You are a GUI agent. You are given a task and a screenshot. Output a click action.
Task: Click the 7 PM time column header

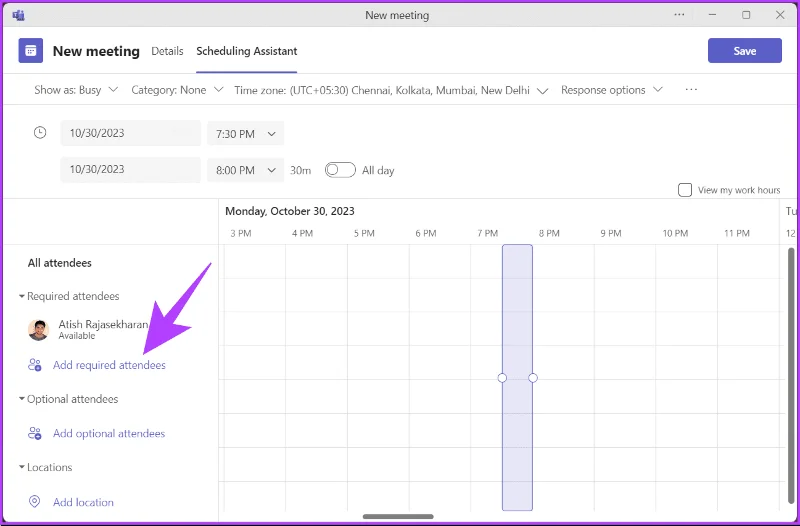point(487,233)
